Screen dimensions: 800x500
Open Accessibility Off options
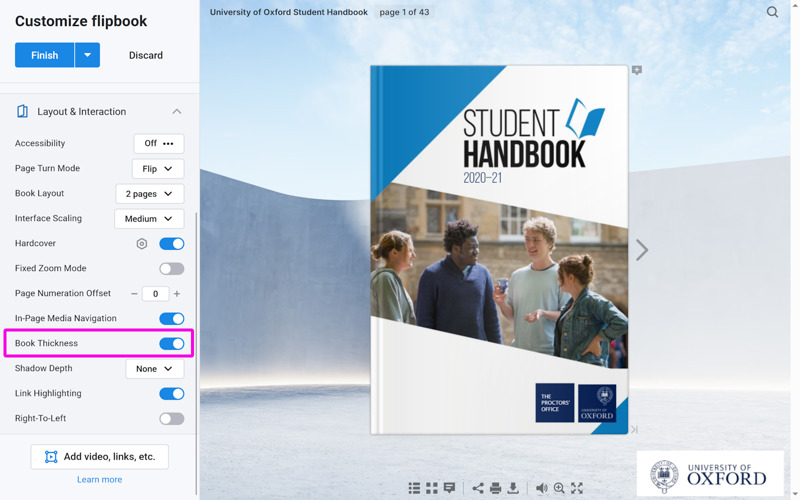click(x=159, y=143)
